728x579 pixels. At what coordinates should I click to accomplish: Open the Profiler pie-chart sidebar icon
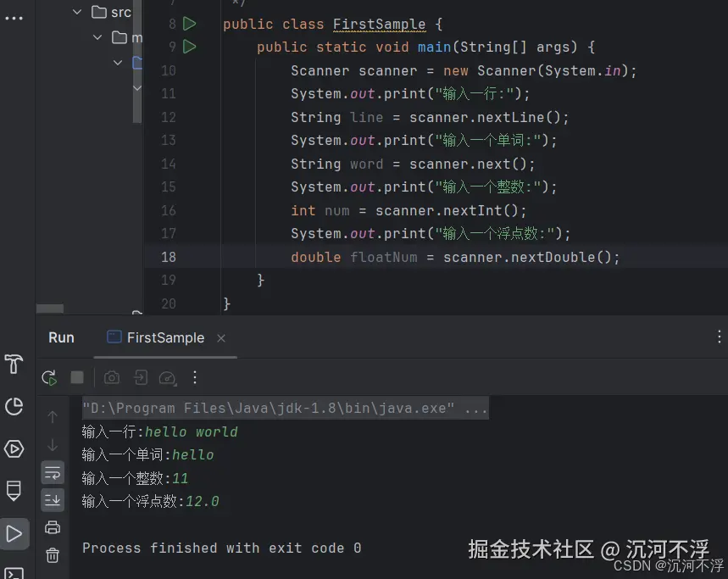pos(14,407)
